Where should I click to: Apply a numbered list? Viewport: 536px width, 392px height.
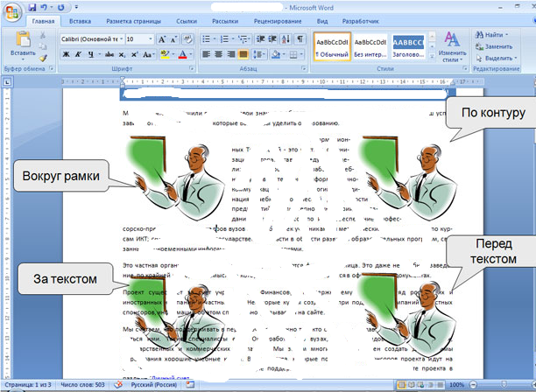(x=224, y=39)
